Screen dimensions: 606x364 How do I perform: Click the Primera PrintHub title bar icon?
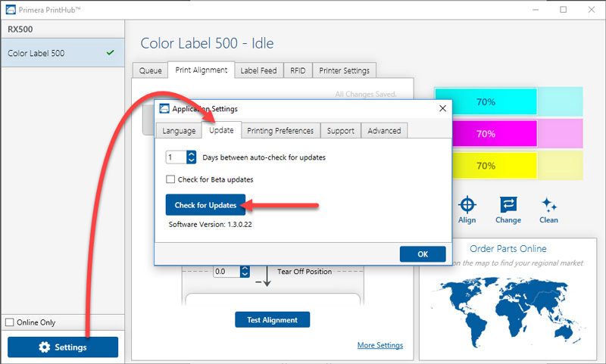pyautogui.click(x=11, y=10)
